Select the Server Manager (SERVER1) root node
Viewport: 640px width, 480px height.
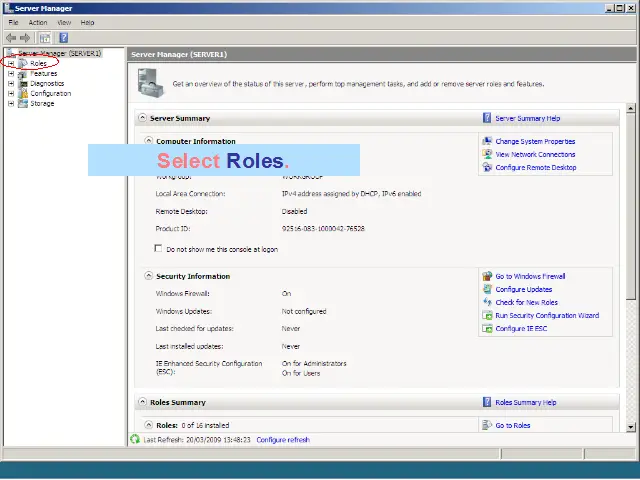[60, 53]
